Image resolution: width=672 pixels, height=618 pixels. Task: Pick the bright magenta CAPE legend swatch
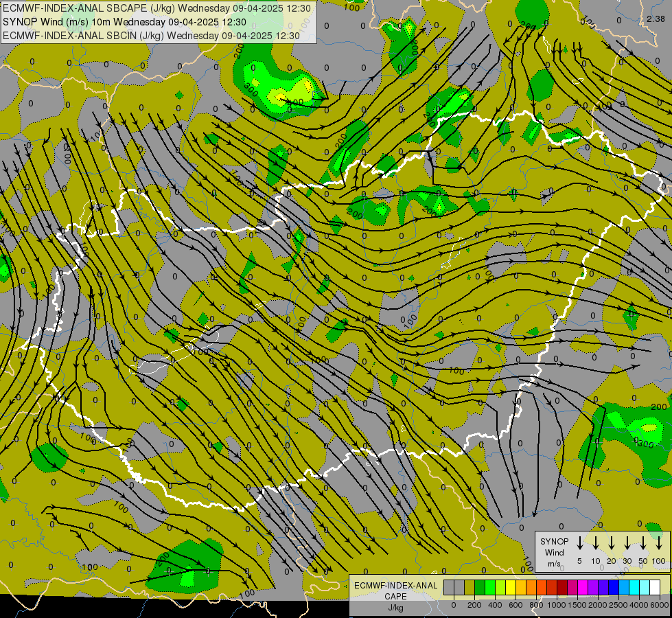click(x=583, y=587)
